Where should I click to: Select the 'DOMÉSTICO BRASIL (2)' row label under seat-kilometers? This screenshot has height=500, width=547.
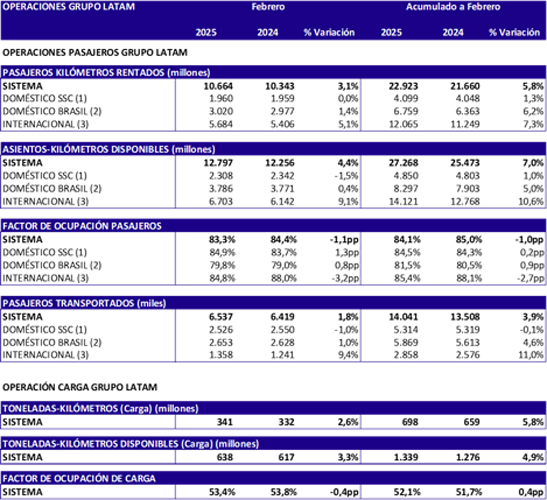tap(52, 189)
